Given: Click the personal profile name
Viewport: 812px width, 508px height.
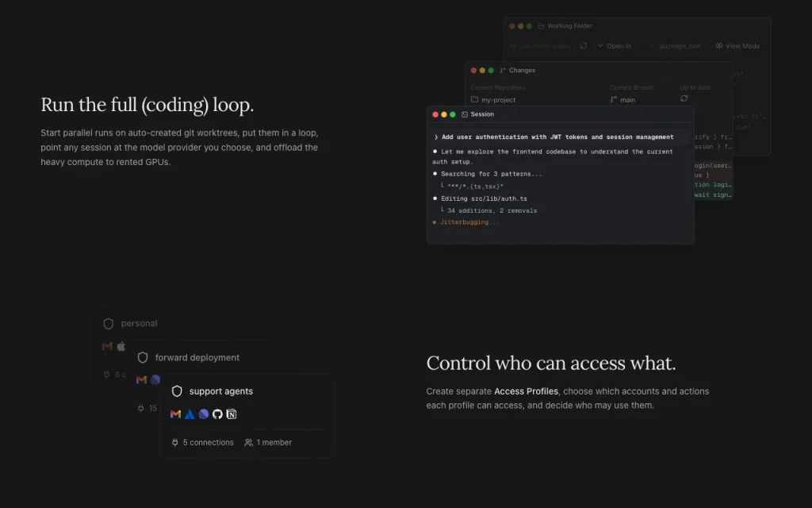Looking at the screenshot, I should pyautogui.click(x=140, y=324).
